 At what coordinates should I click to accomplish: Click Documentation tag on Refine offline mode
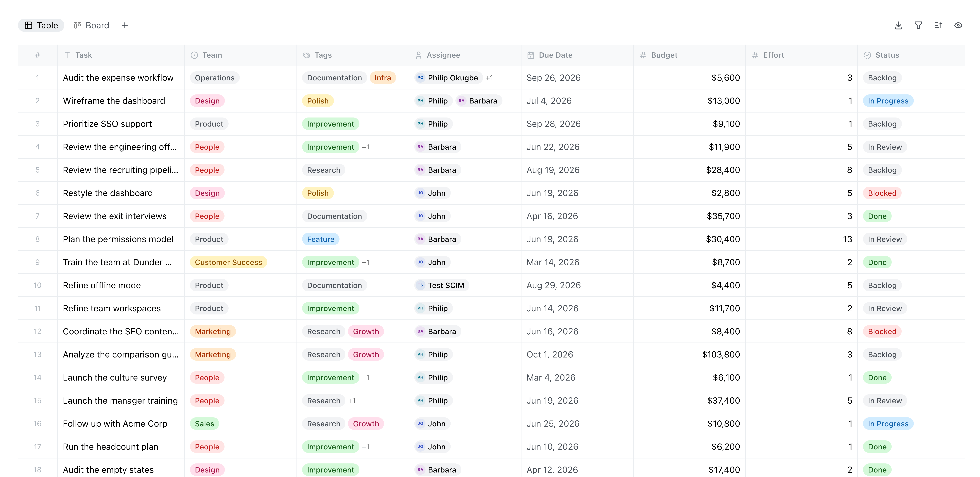334,285
